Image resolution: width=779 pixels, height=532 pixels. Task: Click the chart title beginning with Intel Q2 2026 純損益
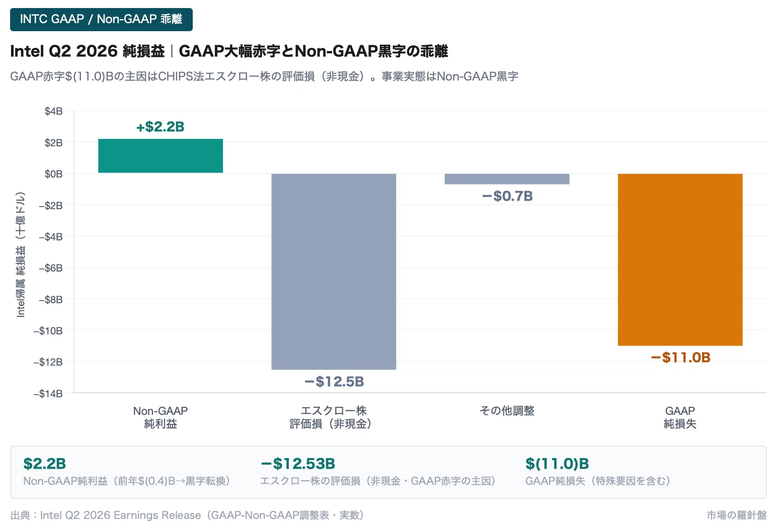click(229, 51)
